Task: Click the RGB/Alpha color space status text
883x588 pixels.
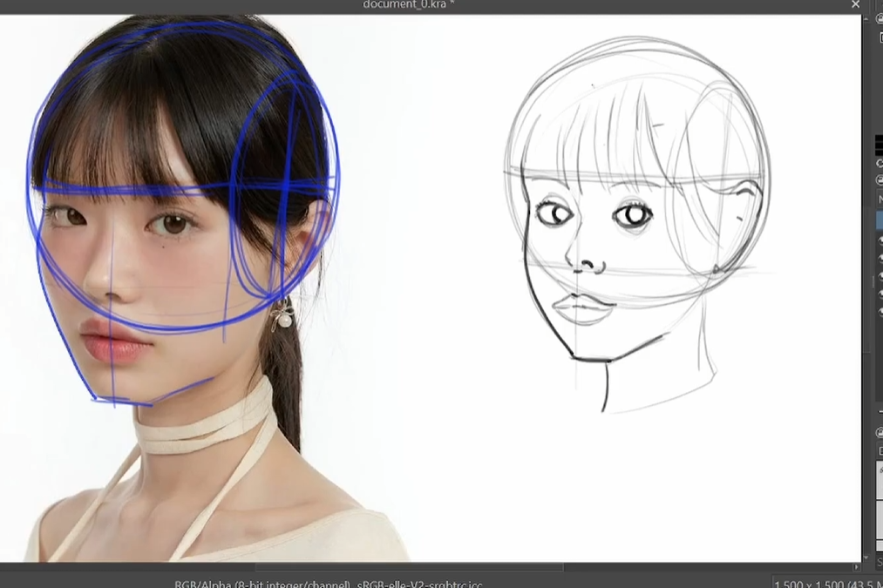Action: (328, 584)
